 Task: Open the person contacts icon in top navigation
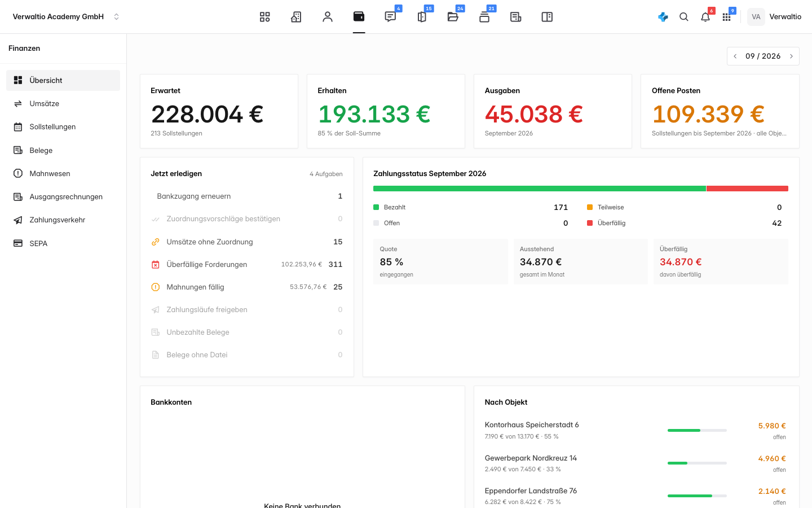point(328,17)
